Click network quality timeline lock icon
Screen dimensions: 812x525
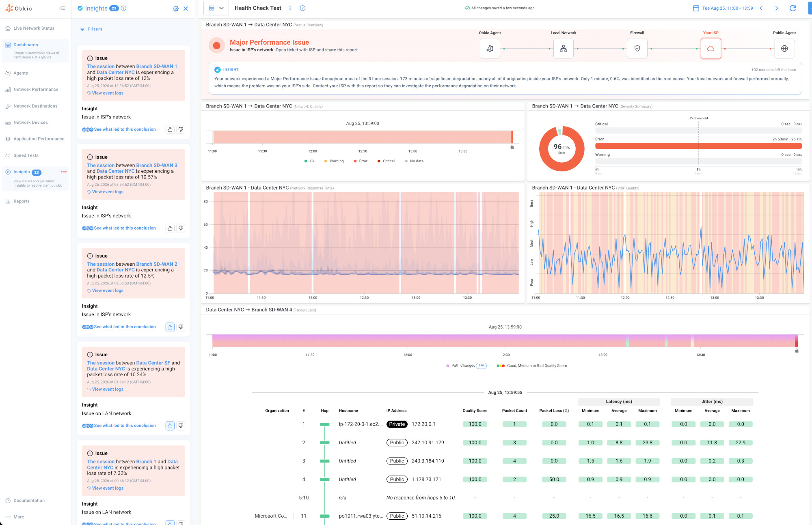512,147
